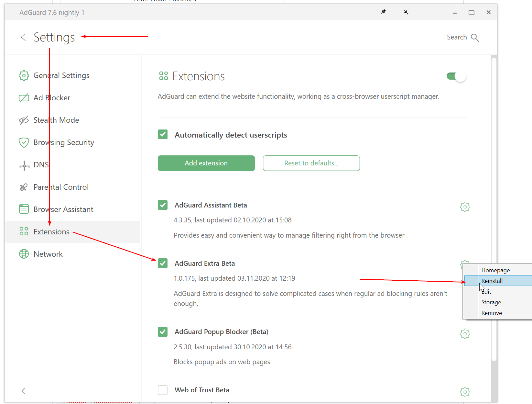Click the Extensions sidebar grid icon
The image size is (532, 404).
tap(24, 231)
